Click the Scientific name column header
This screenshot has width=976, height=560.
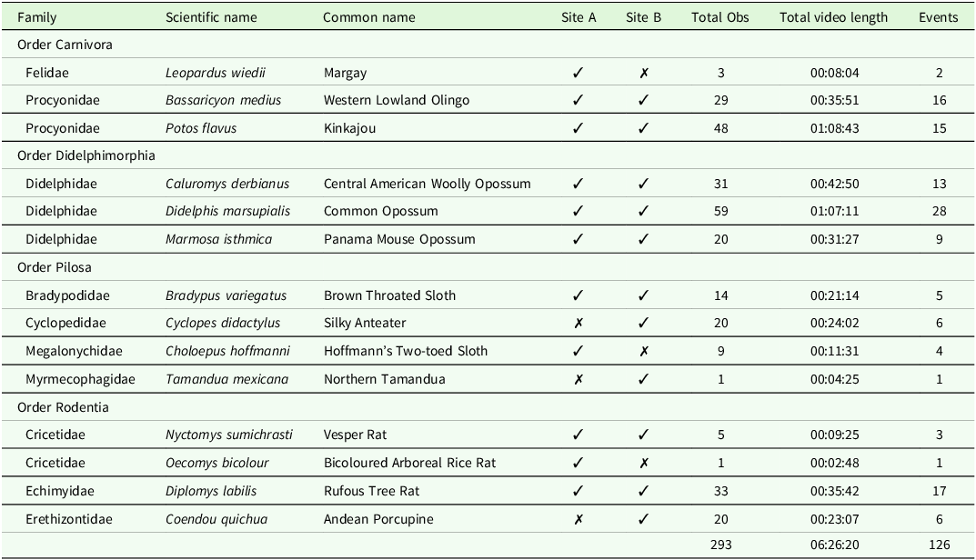point(211,17)
